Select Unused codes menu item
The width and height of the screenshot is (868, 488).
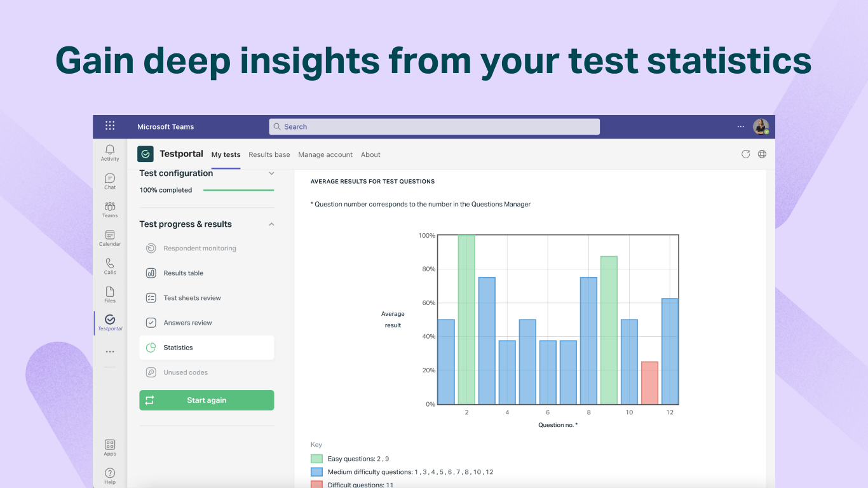(x=207, y=372)
